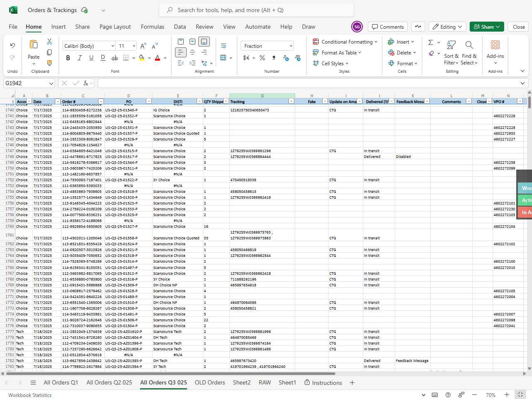
Task: Click the SG account avatar
Action: click(x=357, y=27)
